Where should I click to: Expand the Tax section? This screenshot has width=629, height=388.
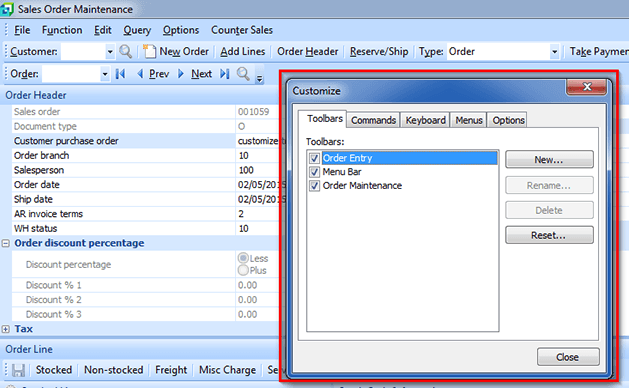(x=6, y=329)
